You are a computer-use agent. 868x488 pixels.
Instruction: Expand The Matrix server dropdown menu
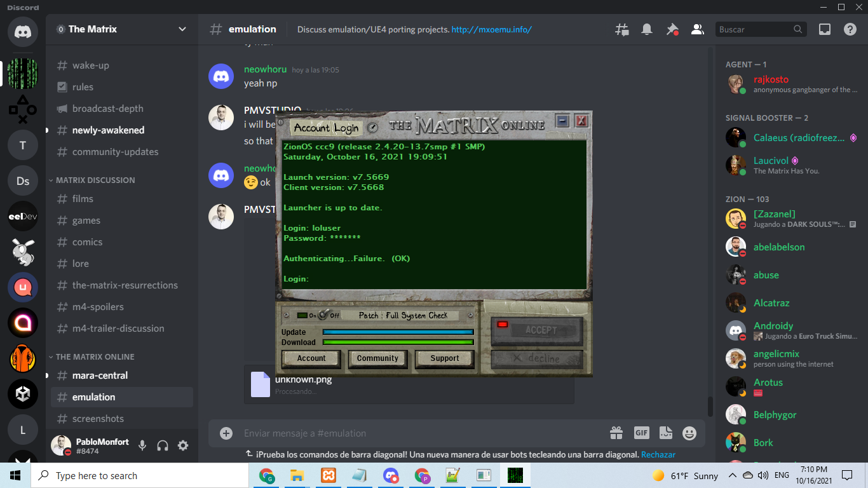click(x=182, y=29)
